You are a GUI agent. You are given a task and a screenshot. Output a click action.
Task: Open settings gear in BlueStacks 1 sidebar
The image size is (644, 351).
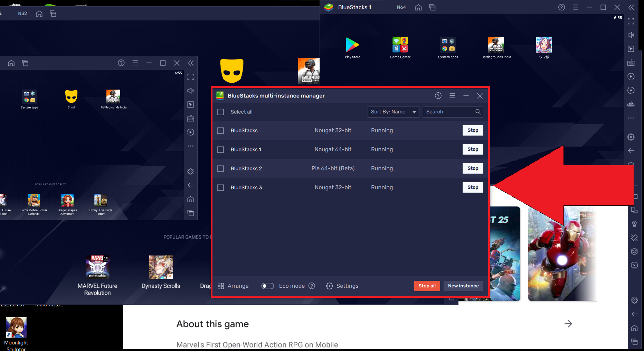pos(631,137)
